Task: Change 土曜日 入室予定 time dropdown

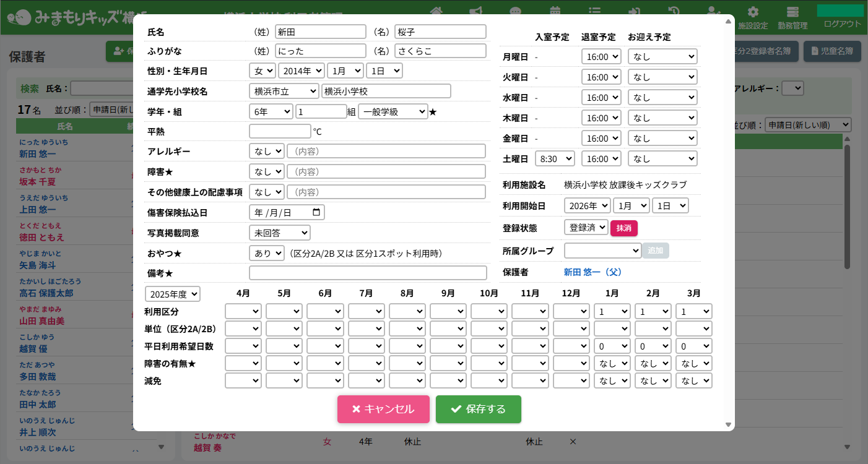Action: tap(555, 159)
